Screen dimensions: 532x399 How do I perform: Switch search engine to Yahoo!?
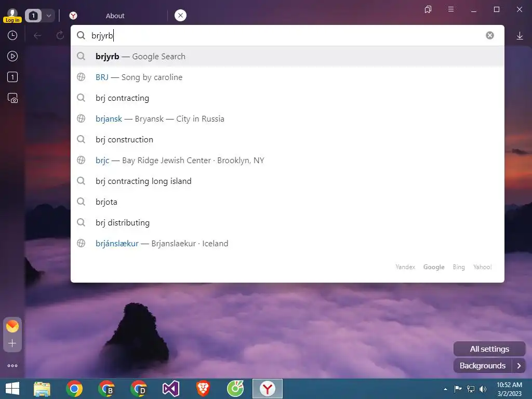(483, 267)
